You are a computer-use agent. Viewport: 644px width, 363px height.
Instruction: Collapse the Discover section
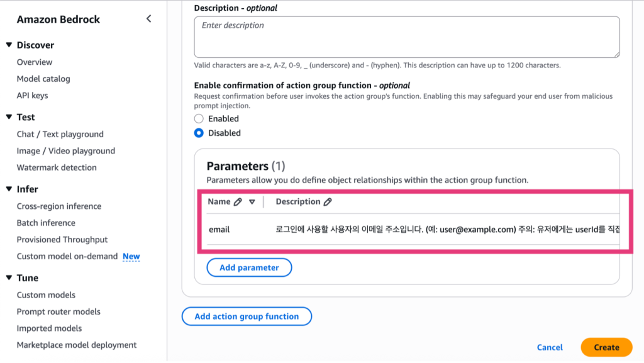coord(9,45)
